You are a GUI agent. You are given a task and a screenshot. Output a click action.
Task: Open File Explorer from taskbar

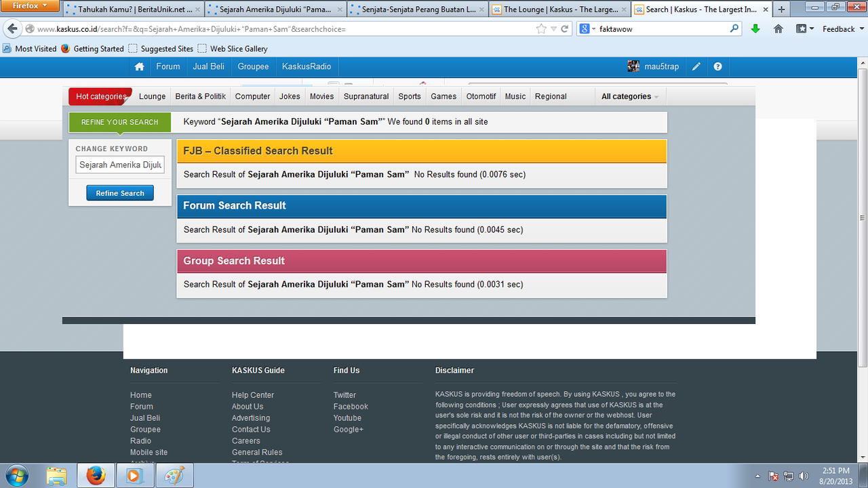click(57, 476)
